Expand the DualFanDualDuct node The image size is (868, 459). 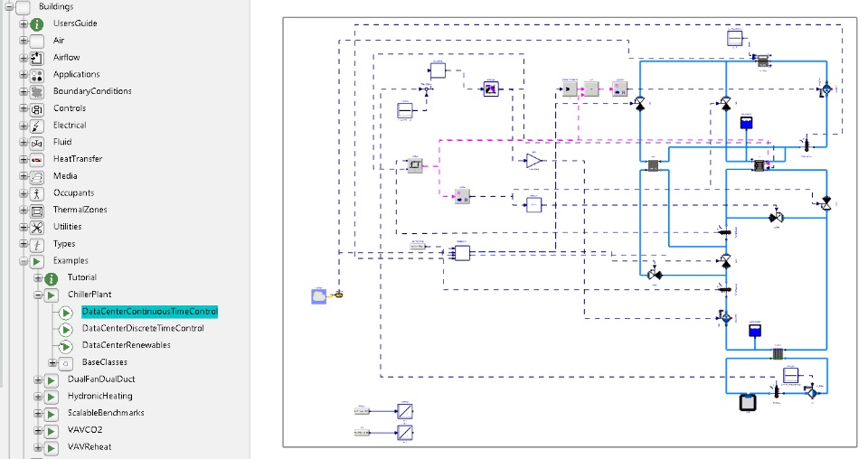tap(38, 379)
